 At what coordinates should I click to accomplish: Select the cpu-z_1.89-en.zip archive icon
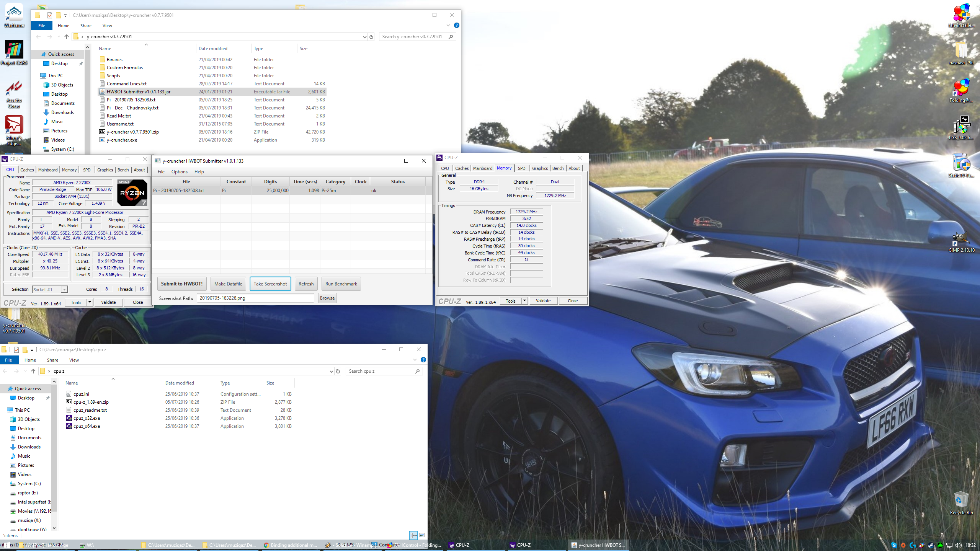69,402
